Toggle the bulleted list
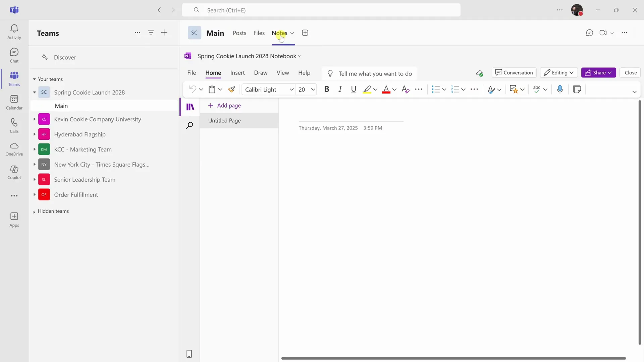Image resolution: width=644 pixels, height=362 pixels. point(436,89)
